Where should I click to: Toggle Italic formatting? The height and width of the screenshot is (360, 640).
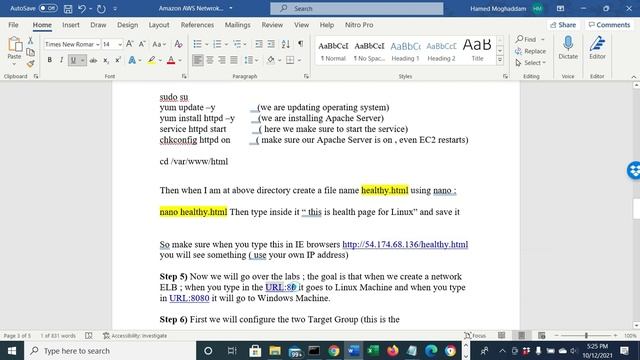pyautogui.click(x=61, y=60)
